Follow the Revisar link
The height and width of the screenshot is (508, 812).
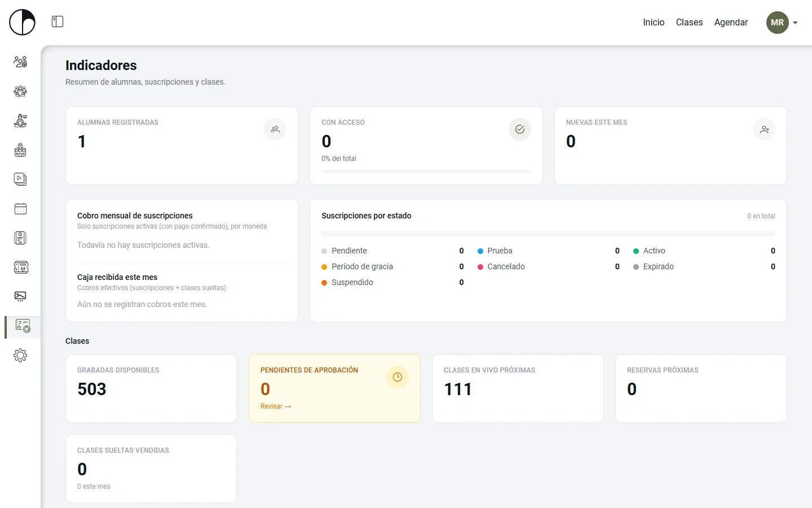[x=276, y=406]
